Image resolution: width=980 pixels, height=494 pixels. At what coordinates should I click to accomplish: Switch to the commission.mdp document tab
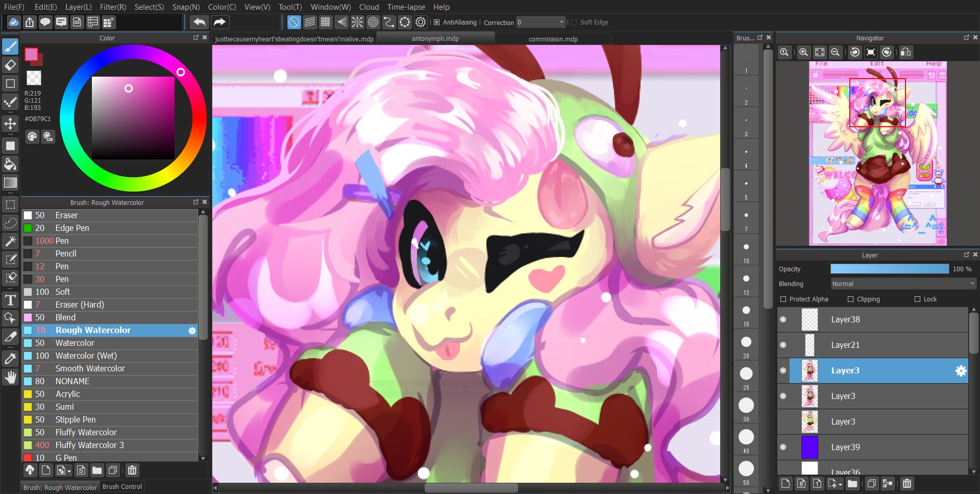pyautogui.click(x=553, y=39)
